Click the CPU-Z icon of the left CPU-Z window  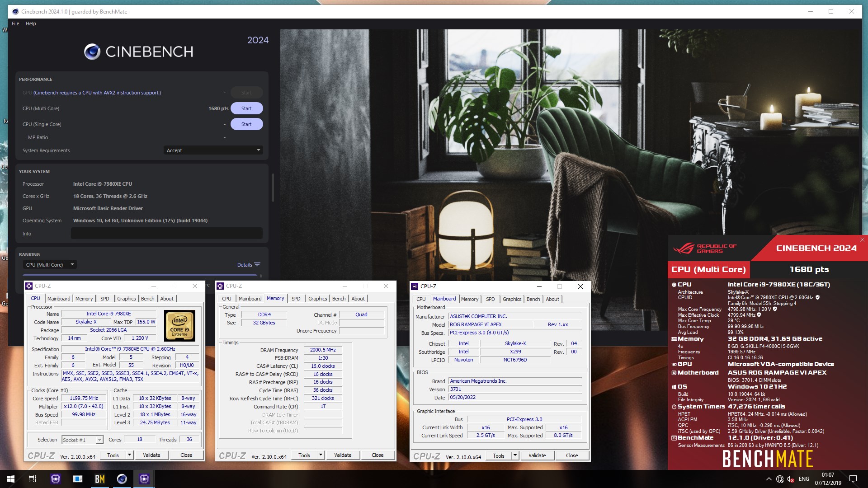pos(29,286)
